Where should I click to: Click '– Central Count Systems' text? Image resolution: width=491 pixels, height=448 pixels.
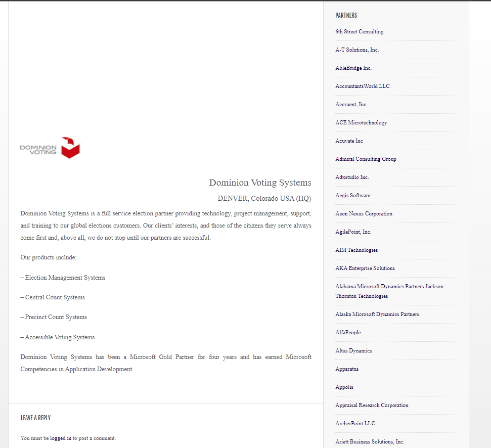pyautogui.click(x=53, y=297)
